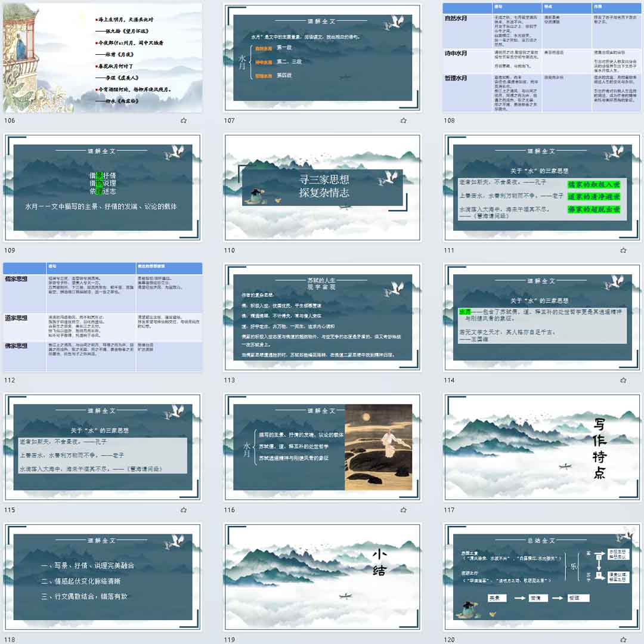Click slide number label 106
Screen dimensions: 644x644
(10, 120)
